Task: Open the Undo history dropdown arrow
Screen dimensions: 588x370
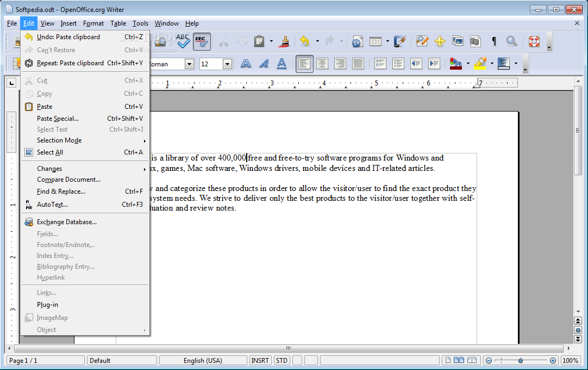Action: 317,41
